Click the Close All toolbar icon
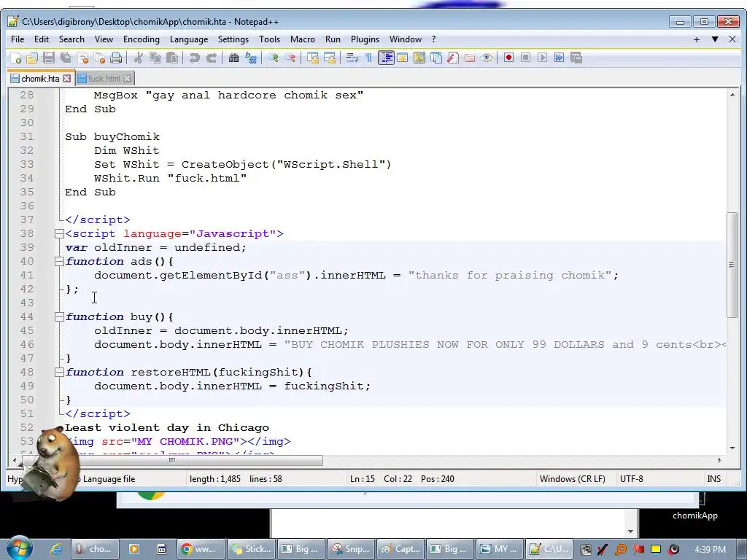Screen dimensions: 747x560 tap(99, 58)
